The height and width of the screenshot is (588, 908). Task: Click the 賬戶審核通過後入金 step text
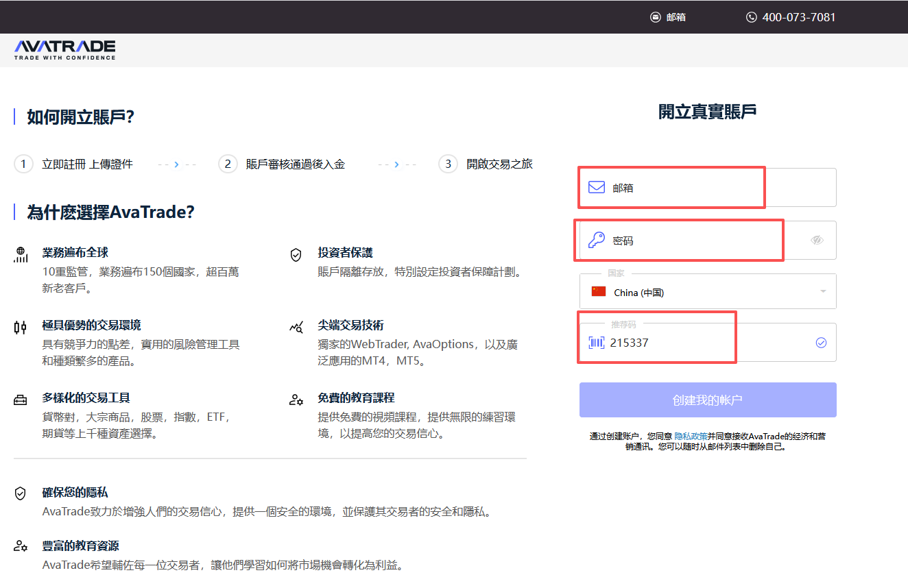[x=296, y=164]
